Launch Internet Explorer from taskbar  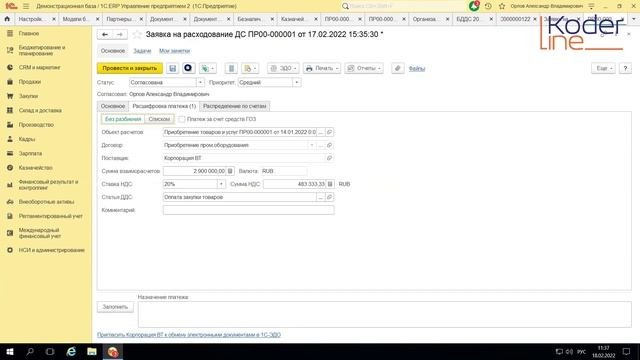pyautogui.click(x=71, y=351)
